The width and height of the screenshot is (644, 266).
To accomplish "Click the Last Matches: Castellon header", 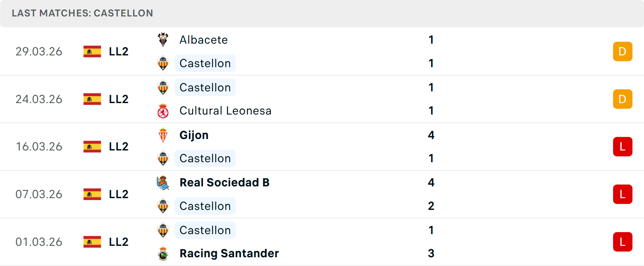I will point(83,13).
